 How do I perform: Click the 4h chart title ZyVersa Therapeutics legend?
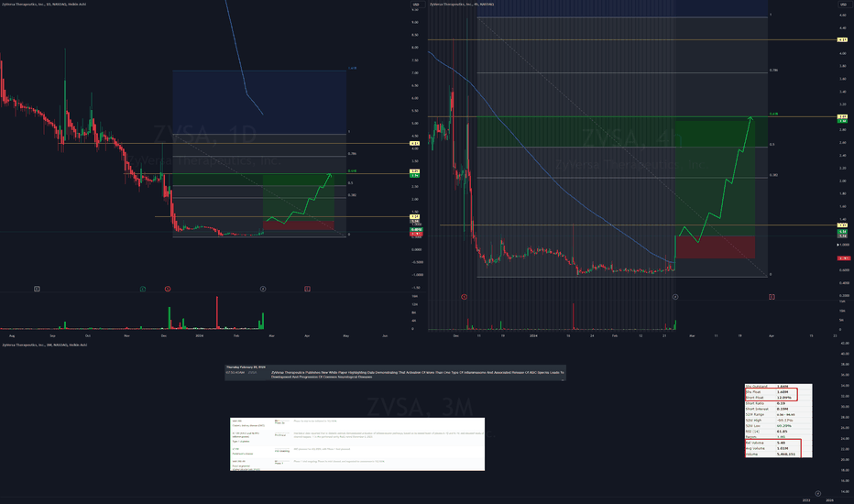pos(462,5)
